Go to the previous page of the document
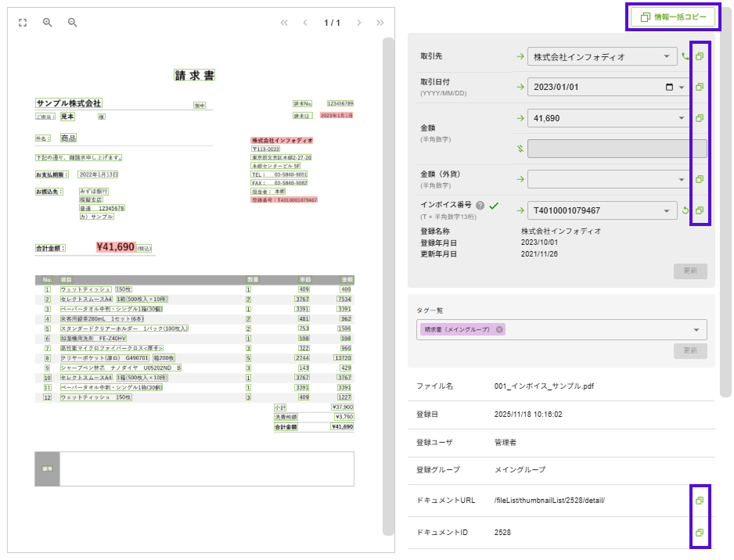Image resolution: width=734 pixels, height=560 pixels. click(305, 23)
